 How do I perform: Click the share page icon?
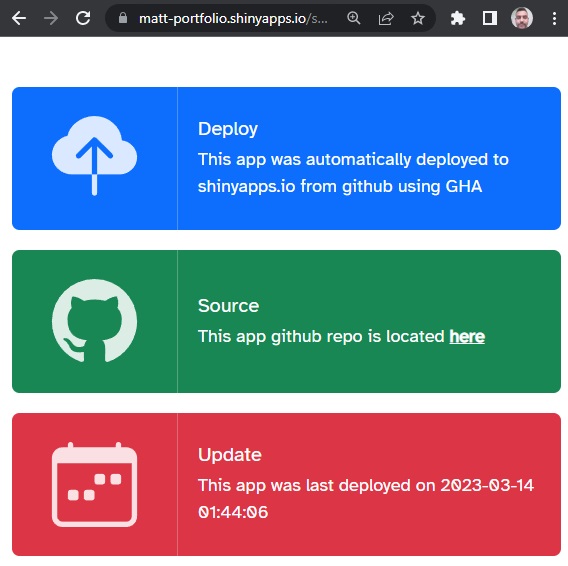click(x=386, y=18)
